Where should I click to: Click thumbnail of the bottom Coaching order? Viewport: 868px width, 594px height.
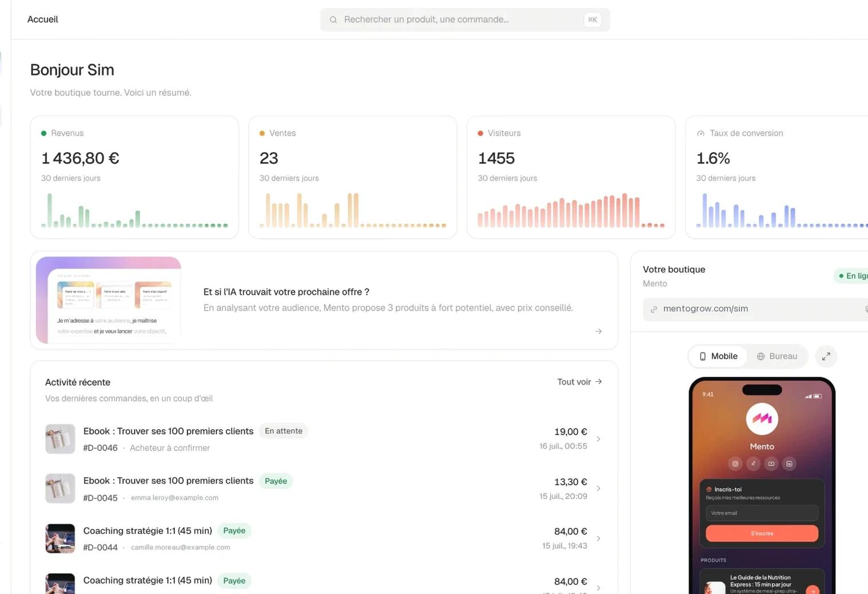click(60, 584)
